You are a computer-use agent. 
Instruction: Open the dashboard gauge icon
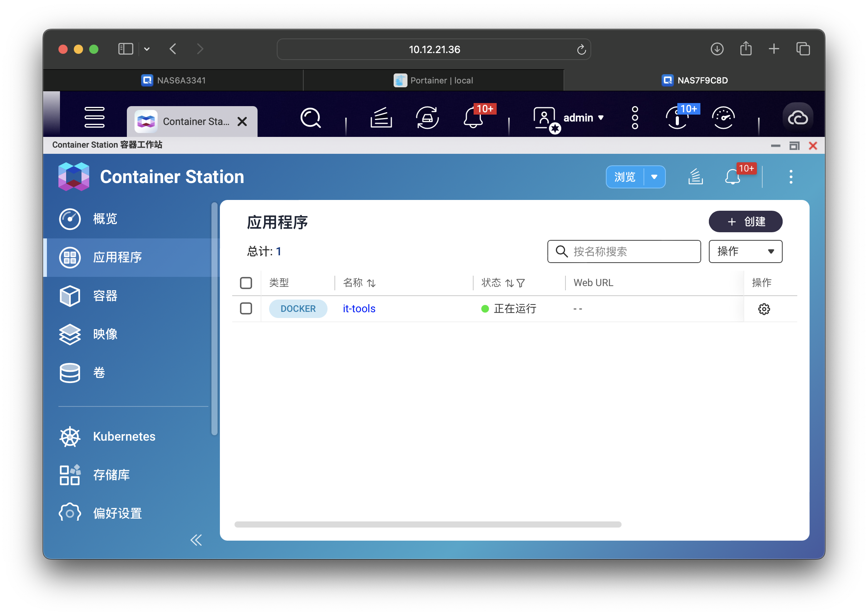point(723,118)
